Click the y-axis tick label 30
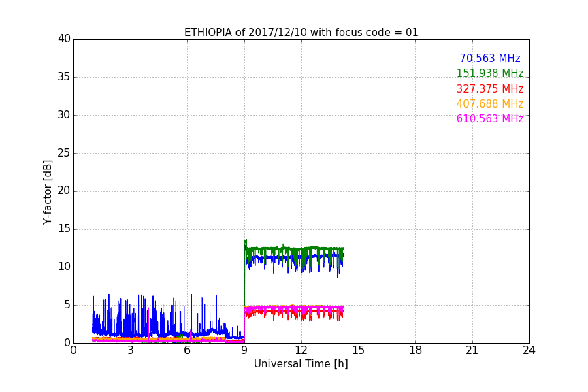The height and width of the screenshot is (392, 588). pyautogui.click(x=64, y=115)
